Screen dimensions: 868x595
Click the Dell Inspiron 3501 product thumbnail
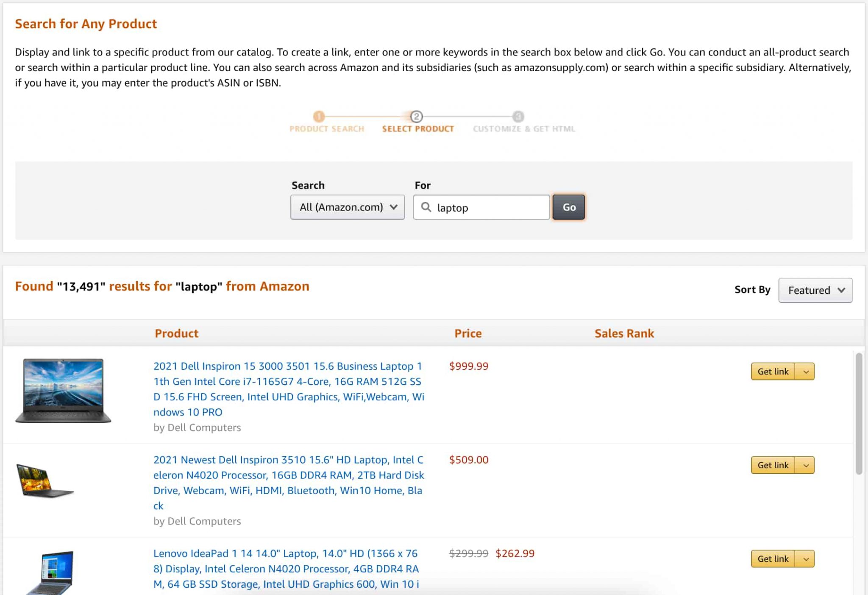point(63,391)
